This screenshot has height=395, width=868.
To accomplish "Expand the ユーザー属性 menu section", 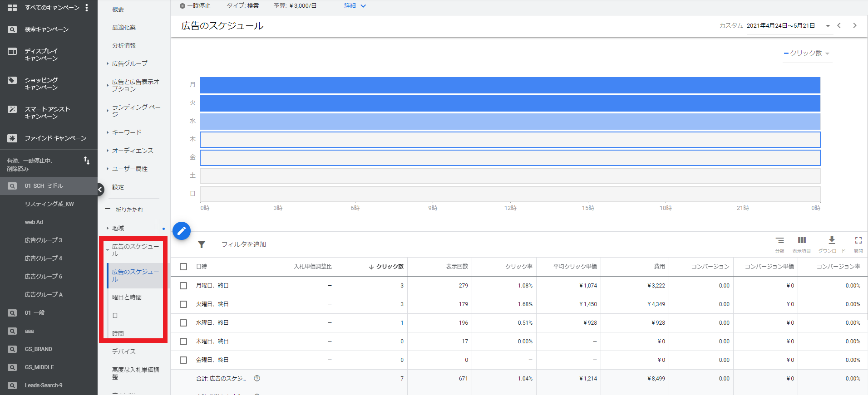I will point(108,169).
